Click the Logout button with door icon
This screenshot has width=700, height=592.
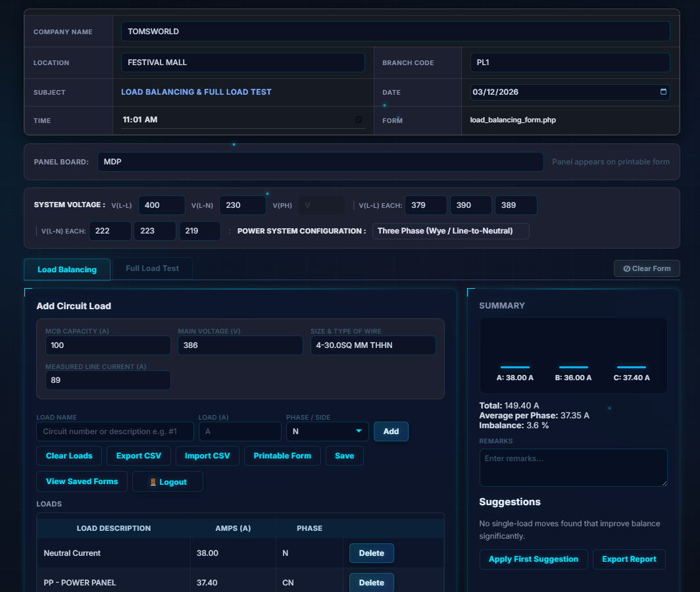(x=168, y=482)
